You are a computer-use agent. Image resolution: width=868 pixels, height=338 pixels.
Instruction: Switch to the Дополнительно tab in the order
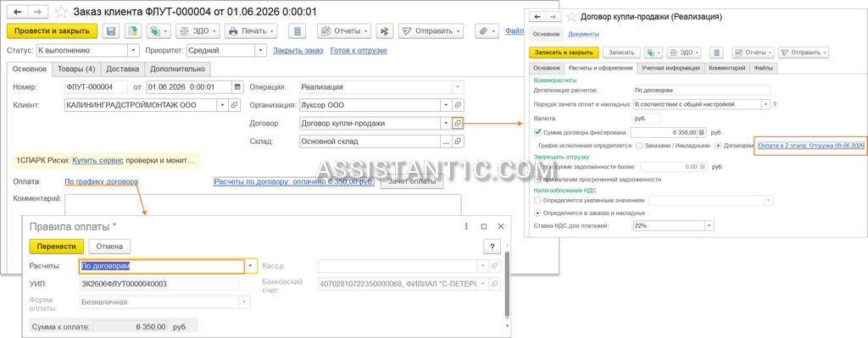(x=178, y=69)
